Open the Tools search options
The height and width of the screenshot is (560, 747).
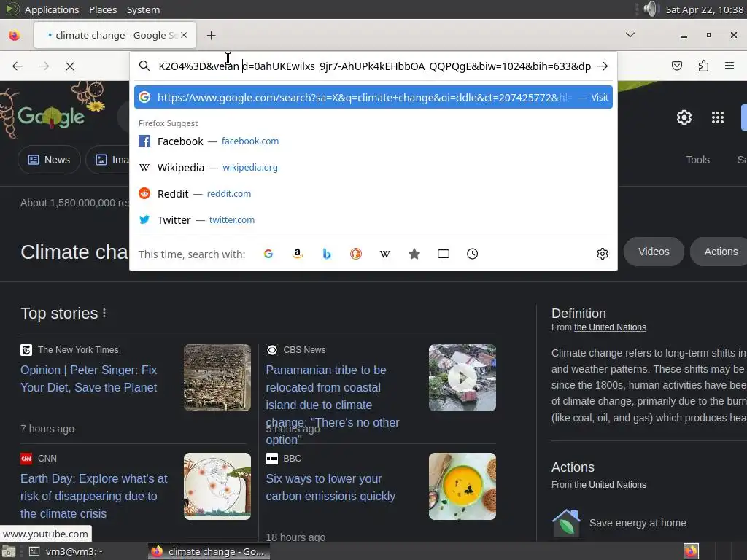point(697,160)
